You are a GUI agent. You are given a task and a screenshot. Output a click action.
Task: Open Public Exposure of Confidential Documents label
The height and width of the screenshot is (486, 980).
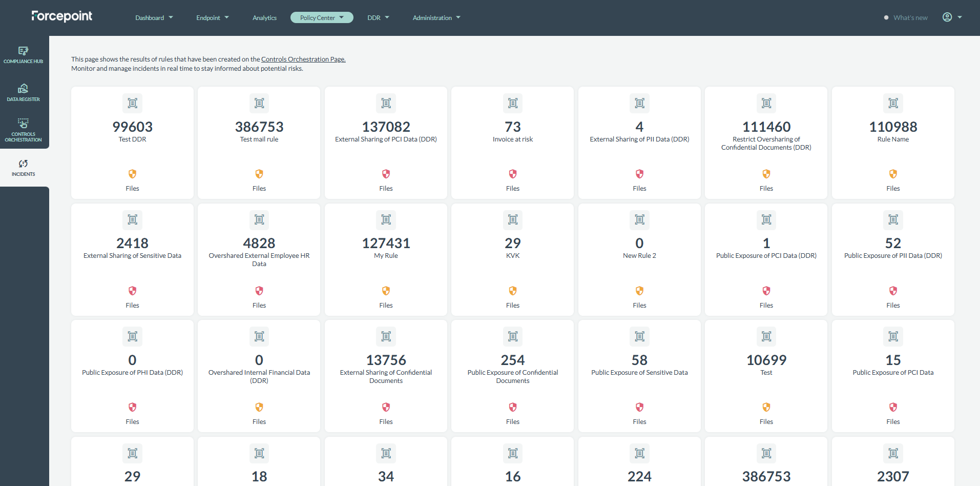[x=513, y=376]
